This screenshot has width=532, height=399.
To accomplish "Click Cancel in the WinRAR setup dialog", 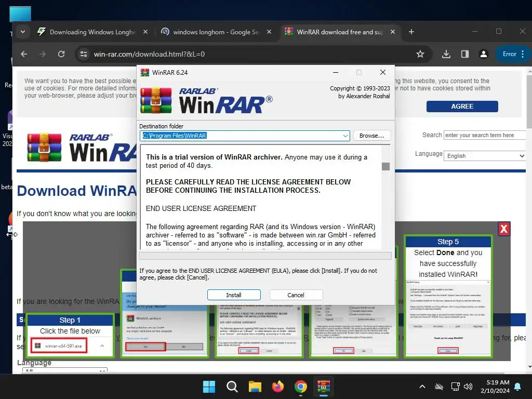I will point(296,295).
